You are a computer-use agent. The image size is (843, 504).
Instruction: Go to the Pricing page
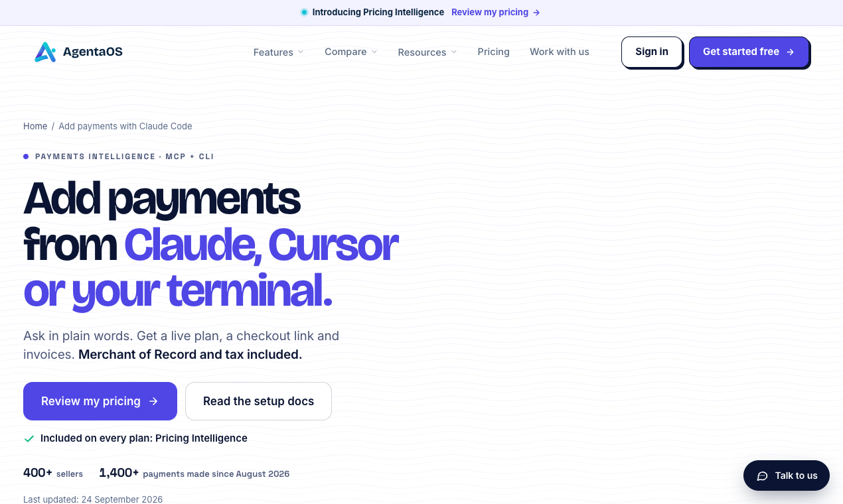pos(494,52)
